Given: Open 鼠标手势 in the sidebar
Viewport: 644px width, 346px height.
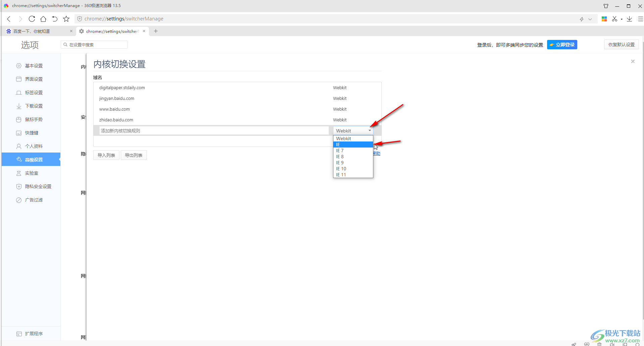Looking at the screenshot, I should tap(31, 119).
